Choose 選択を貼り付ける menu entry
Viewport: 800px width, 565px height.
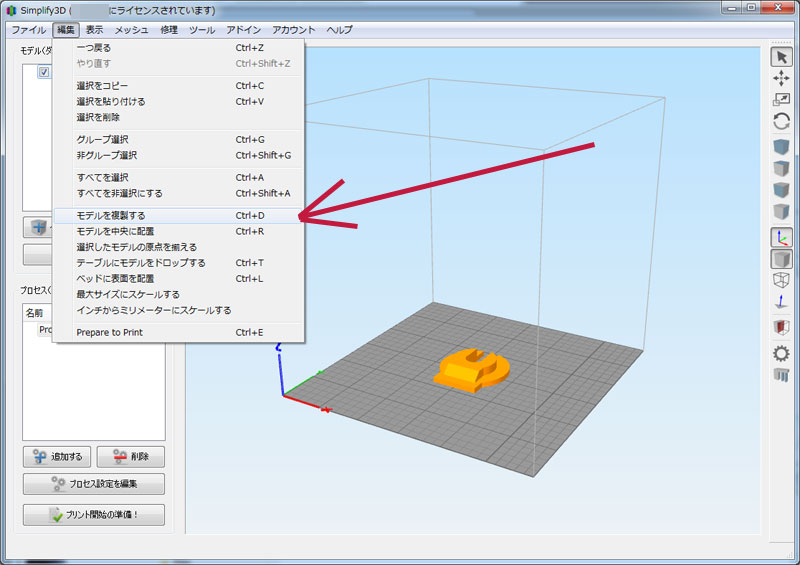(179, 102)
